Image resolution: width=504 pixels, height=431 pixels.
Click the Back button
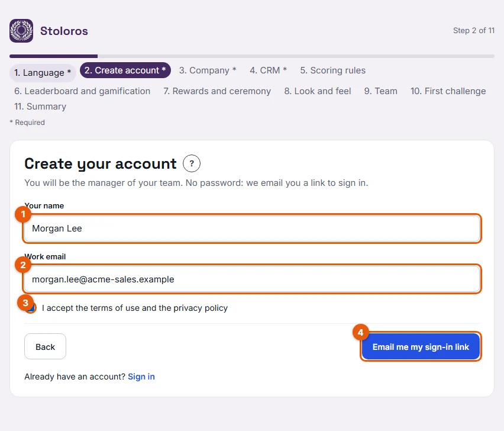pyautogui.click(x=46, y=346)
